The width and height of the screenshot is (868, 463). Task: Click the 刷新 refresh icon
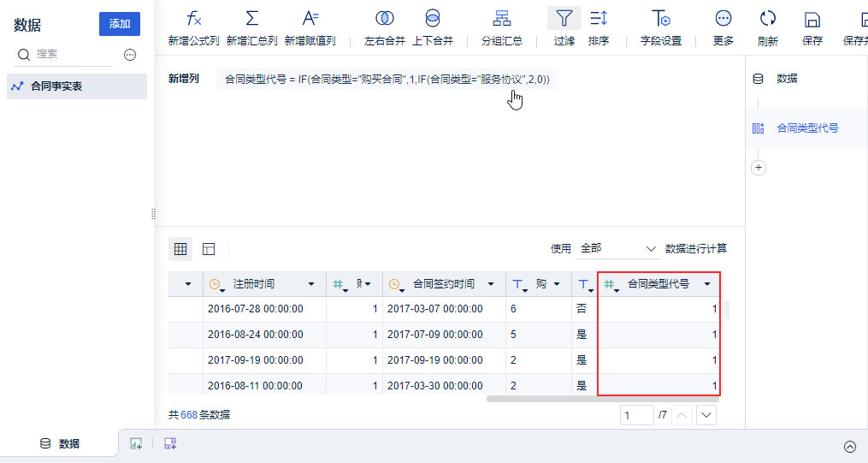767,19
